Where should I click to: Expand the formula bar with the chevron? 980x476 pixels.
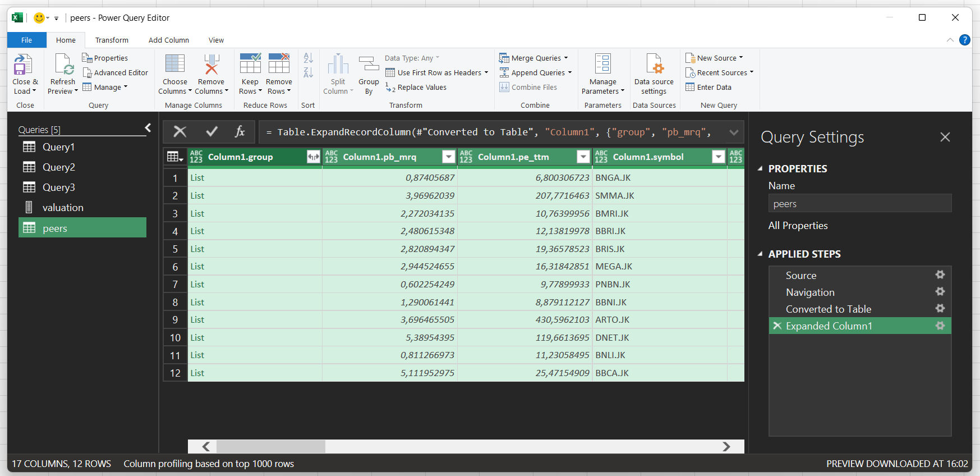(733, 132)
